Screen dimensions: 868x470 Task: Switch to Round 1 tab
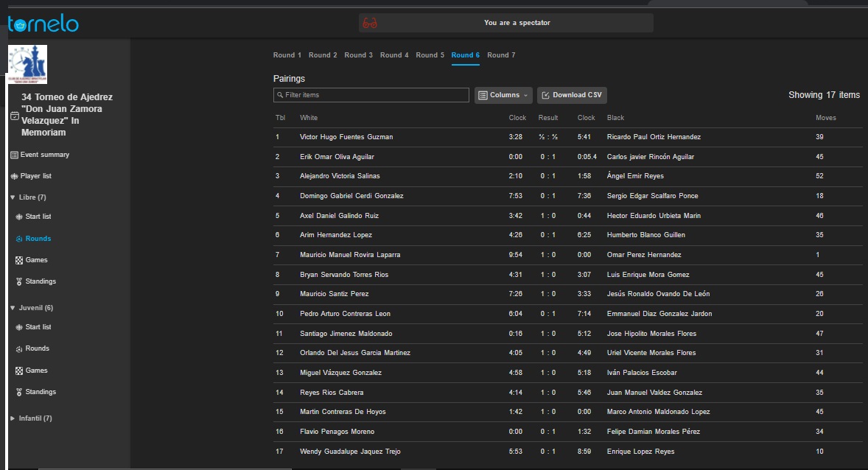(287, 55)
